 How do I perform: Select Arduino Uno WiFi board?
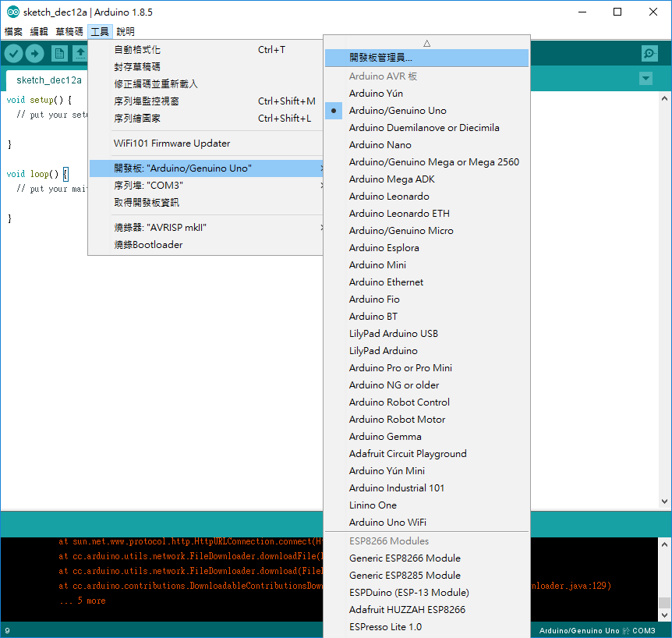point(427,523)
